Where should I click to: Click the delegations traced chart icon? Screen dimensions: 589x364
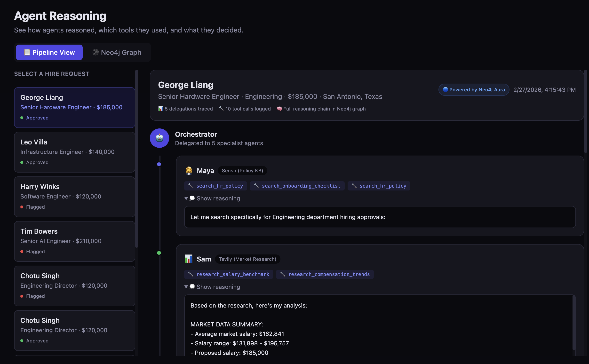[160, 109]
